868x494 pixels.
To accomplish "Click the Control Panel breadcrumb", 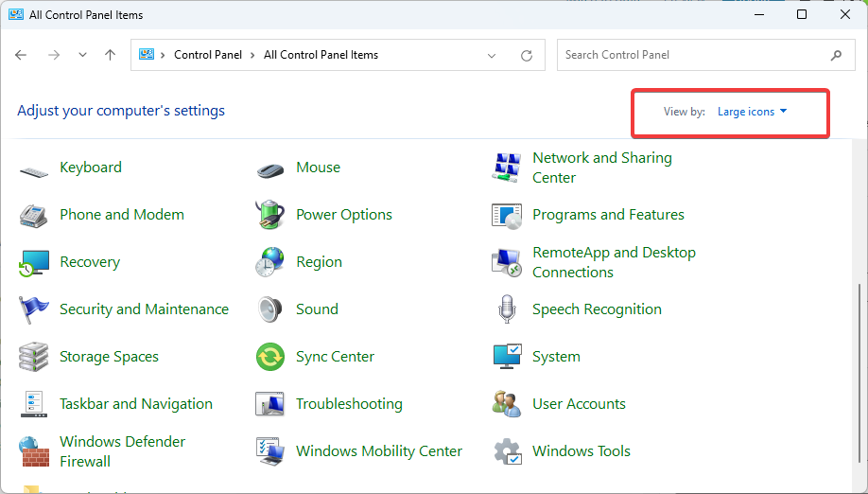I will [208, 55].
